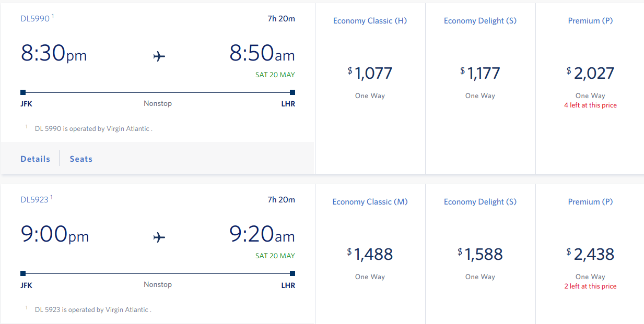The image size is (644, 324).
Task: Click the airplane icon on DL5923 flight
Action: pyautogui.click(x=159, y=237)
